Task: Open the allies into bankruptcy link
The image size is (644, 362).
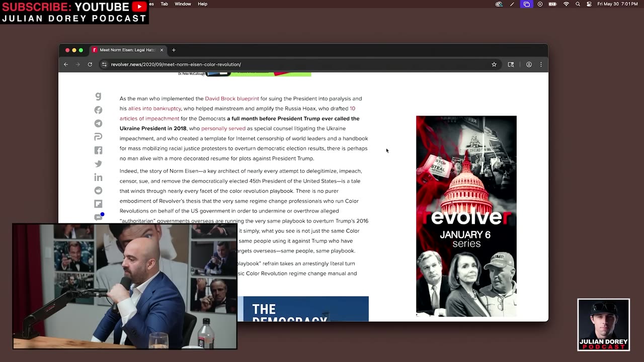Action: [x=154, y=109]
